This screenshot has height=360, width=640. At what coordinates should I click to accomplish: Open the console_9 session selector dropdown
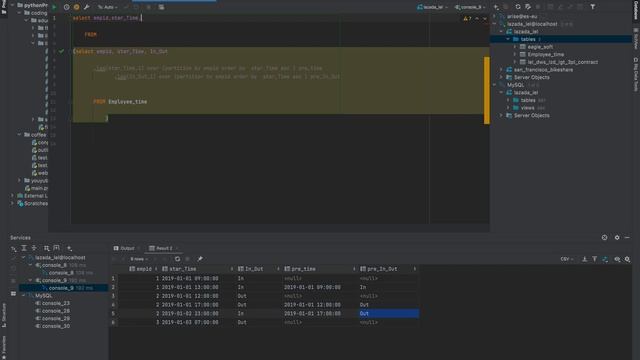(470, 7)
